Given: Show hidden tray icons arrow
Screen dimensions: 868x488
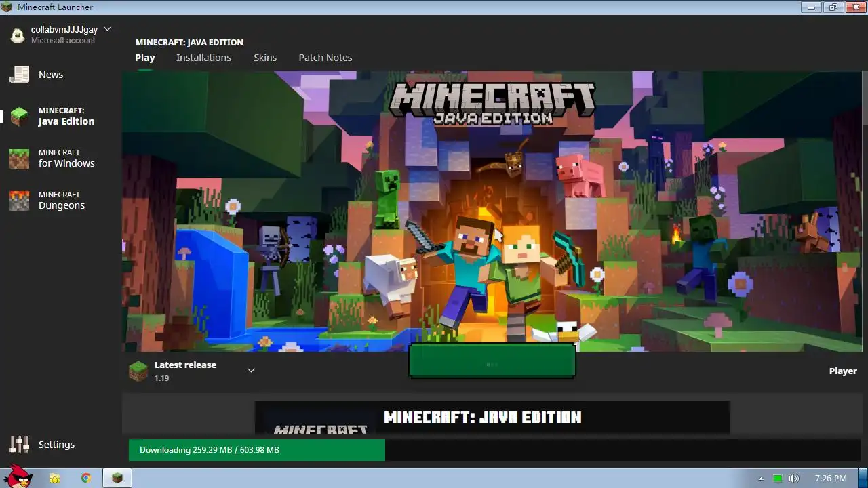Looking at the screenshot, I should click(761, 479).
